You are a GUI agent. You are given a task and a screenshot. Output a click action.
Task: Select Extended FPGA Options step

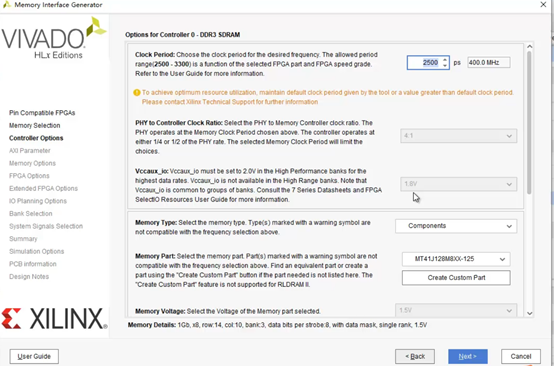43,188
